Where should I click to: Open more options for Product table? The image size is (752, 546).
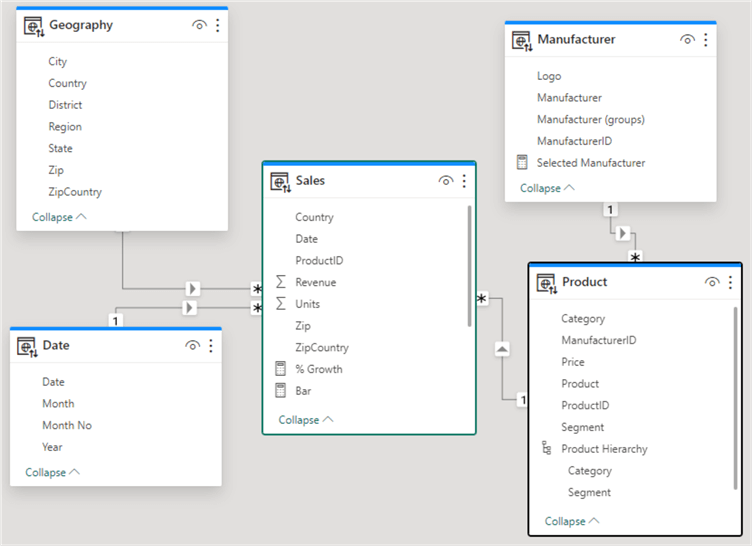point(730,282)
